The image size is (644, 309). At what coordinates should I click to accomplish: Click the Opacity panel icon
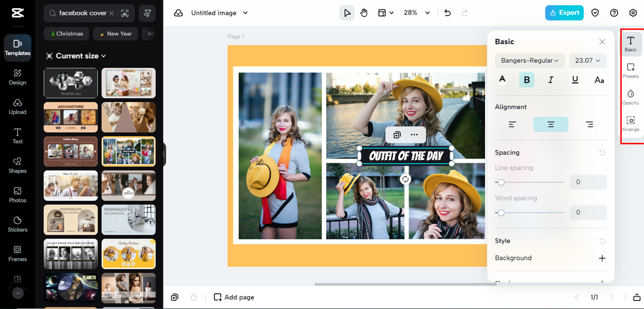[630, 97]
